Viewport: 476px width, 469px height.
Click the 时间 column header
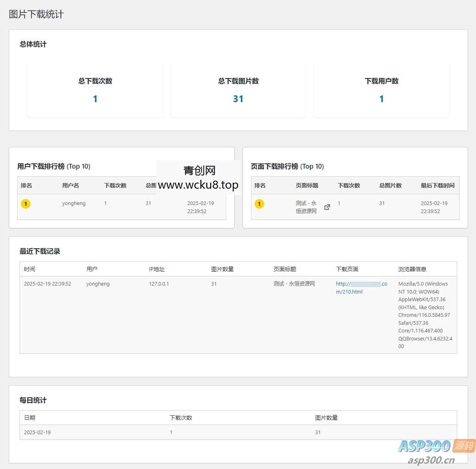point(30,269)
